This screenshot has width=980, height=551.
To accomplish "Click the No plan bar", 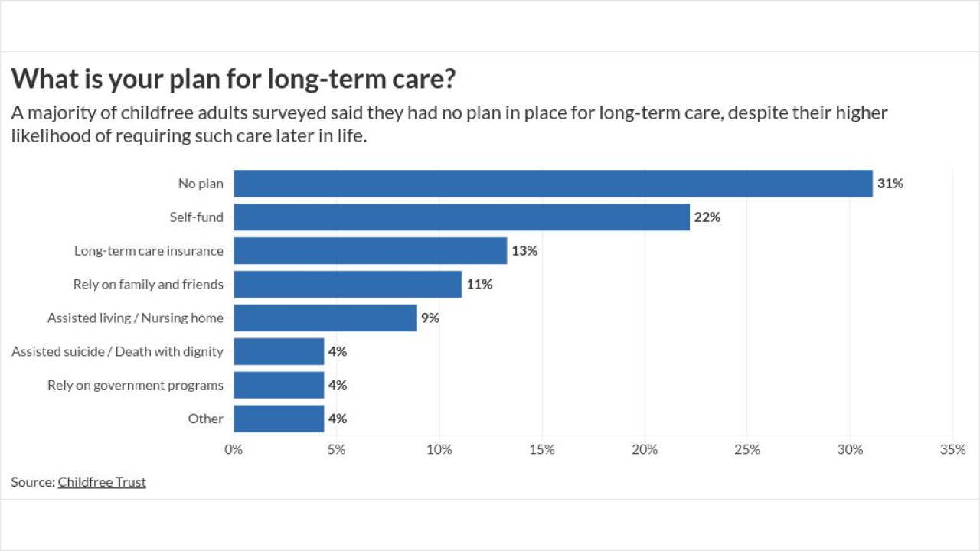I will point(553,184).
